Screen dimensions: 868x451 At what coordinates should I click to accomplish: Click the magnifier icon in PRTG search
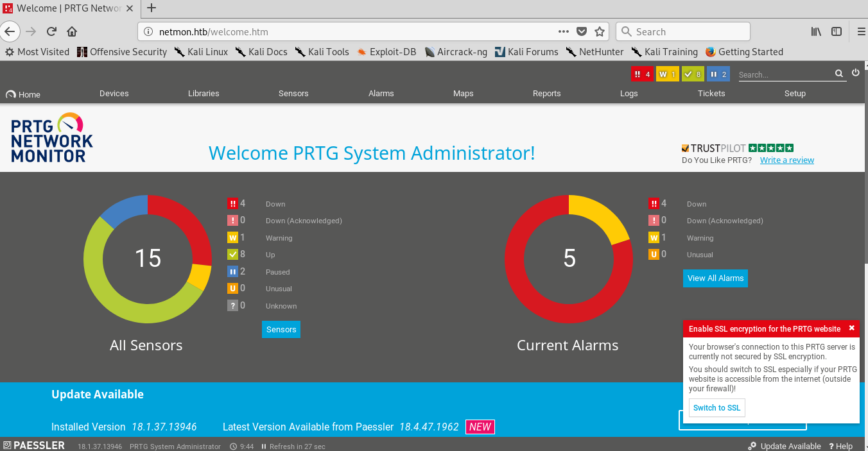point(839,74)
